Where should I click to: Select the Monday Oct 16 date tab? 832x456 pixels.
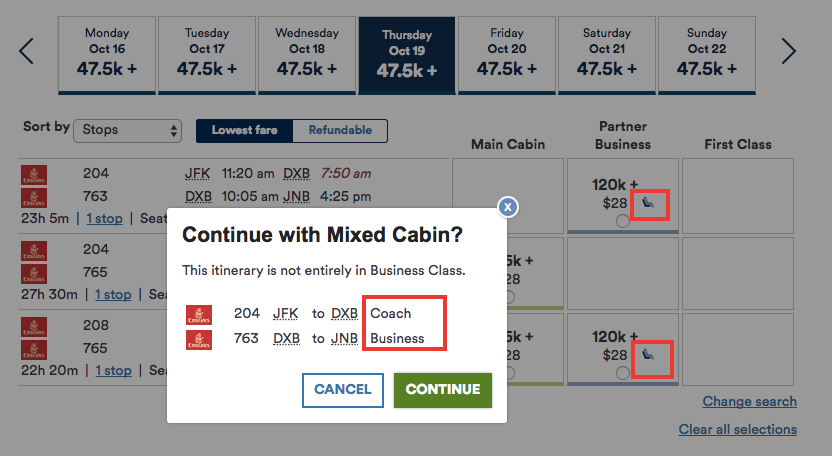[x=107, y=55]
